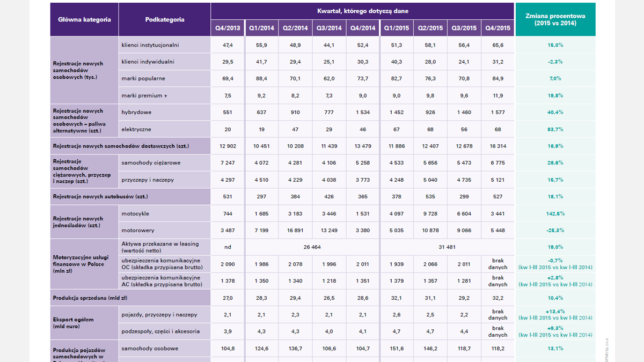Click the Produkcja sprzedana category label

[90, 298]
